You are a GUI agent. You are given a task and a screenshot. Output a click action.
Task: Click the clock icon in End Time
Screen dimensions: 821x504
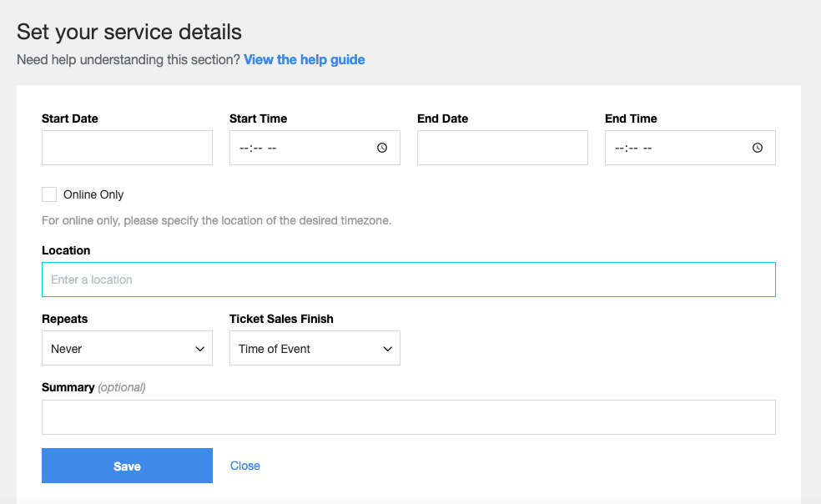click(x=758, y=148)
